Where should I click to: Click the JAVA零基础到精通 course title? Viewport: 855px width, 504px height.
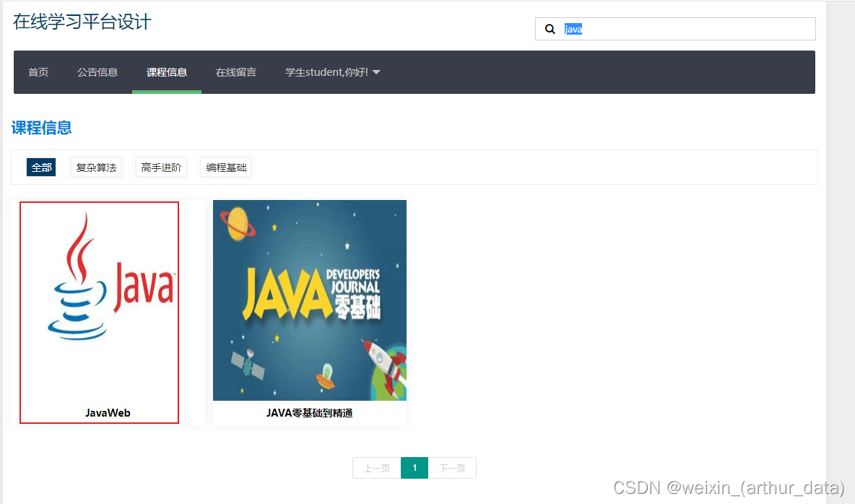click(x=310, y=413)
